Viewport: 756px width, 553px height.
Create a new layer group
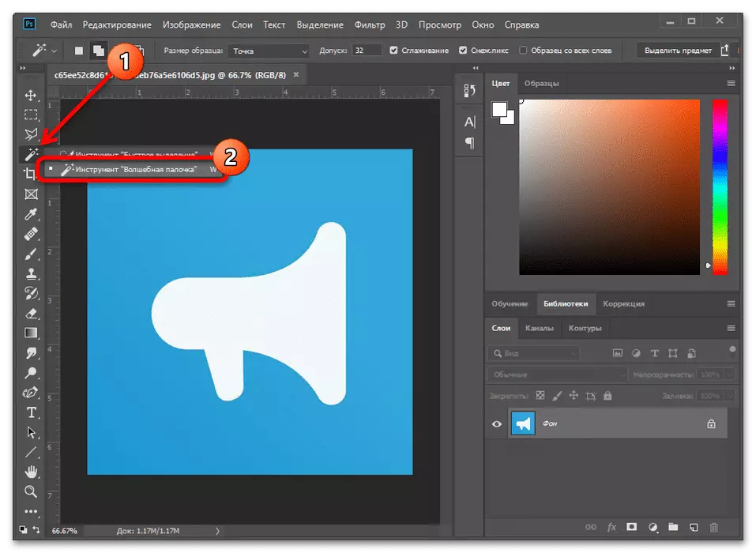click(x=673, y=527)
